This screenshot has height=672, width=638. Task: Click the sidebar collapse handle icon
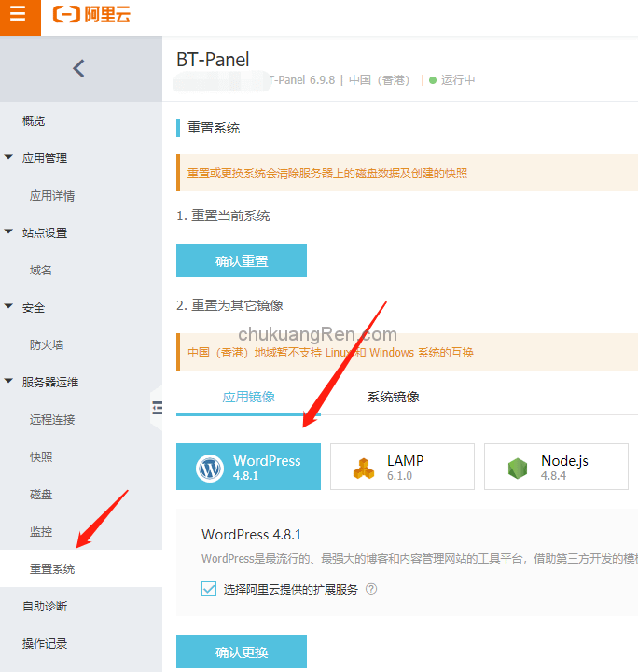point(157,407)
